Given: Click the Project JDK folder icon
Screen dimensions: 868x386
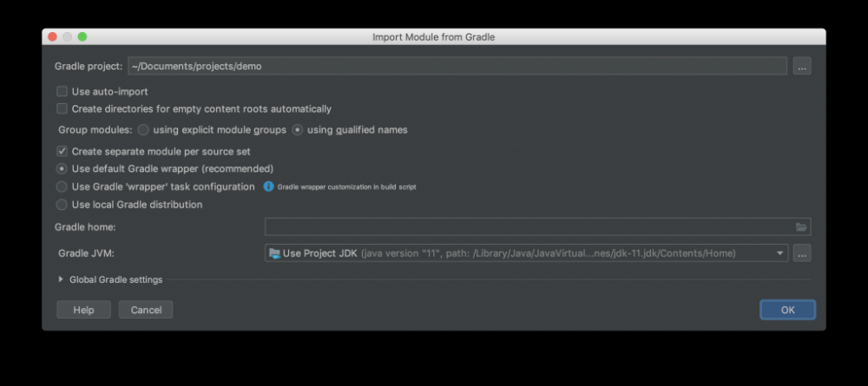Looking at the screenshot, I should [275, 253].
